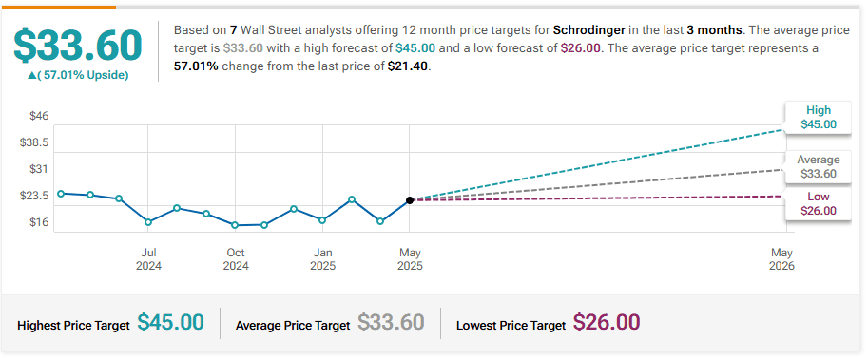Click the orange active tab indicator bar

click(x=59, y=8)
